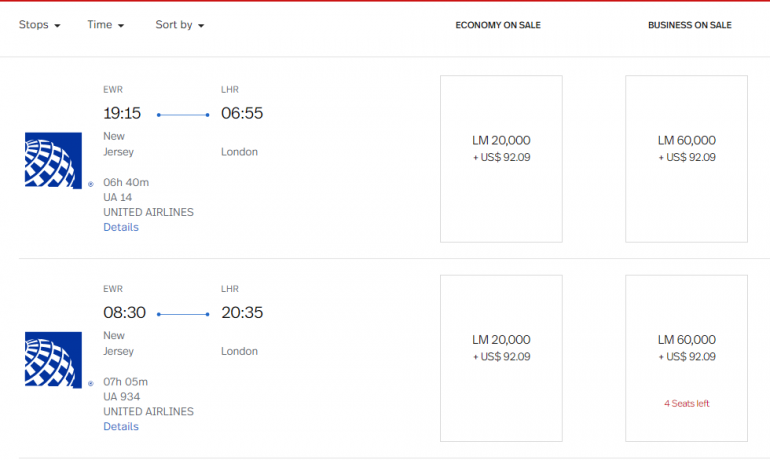The height and width of the screenshot is (460, 770).
Task: Pick the economy LM 20,000 fare for the 08:30 flight
Action: click(x=501, y=358)
